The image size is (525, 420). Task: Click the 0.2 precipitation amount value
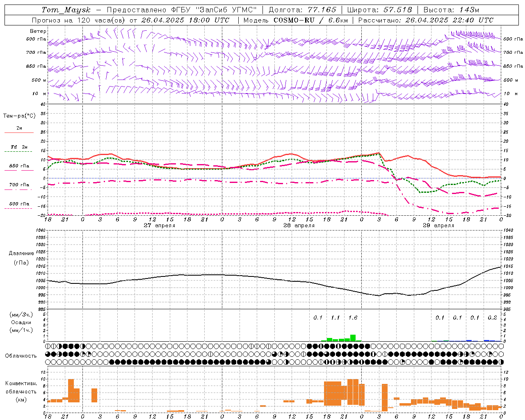click(492, 318)
